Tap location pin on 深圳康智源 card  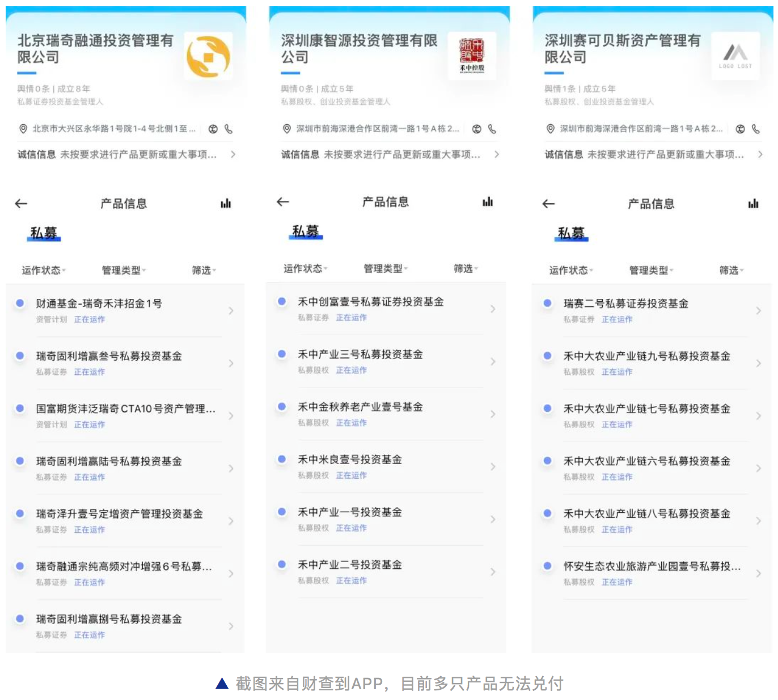pos(287,129)
